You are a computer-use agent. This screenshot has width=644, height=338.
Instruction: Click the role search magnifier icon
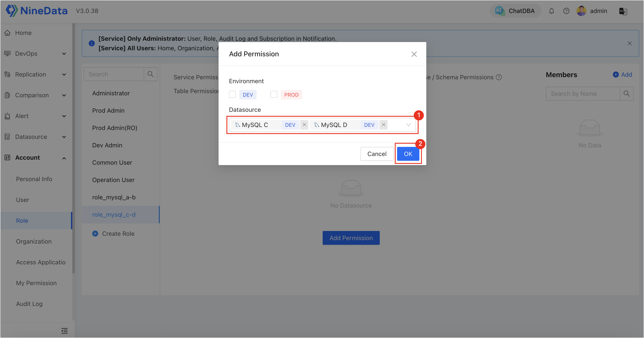tap(150, 74)
